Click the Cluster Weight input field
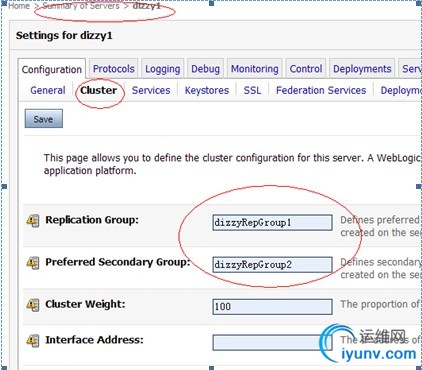Screen dimensions: 422x370 click(272, 307)
